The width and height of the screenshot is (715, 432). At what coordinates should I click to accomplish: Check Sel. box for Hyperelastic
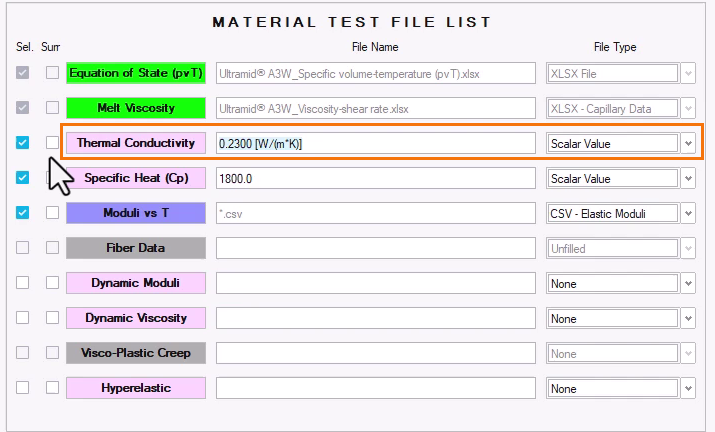tap(22, 388)
